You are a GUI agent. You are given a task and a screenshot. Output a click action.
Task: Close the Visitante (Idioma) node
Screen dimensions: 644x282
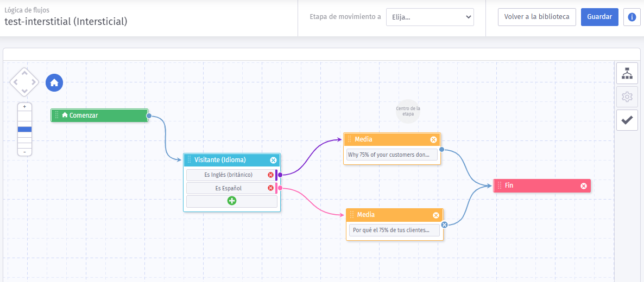pyautogui.click(x=273, y=160)
